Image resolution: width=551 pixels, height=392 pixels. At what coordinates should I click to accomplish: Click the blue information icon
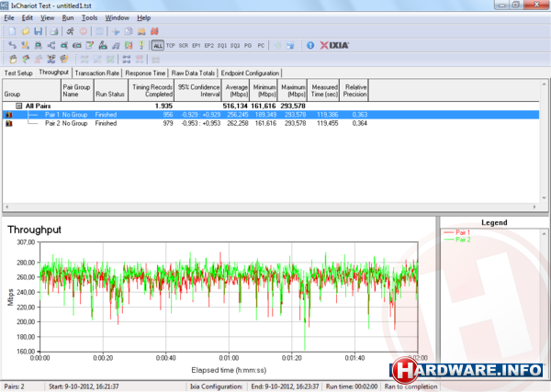pos(310,45)
